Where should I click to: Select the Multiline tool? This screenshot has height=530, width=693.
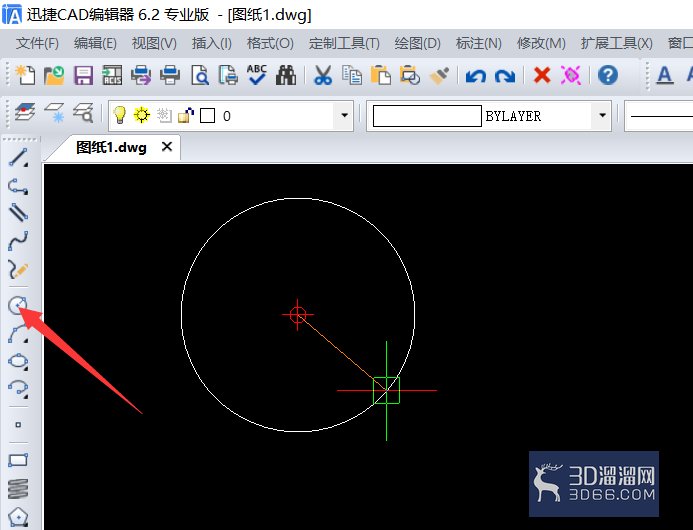(18, 212)
